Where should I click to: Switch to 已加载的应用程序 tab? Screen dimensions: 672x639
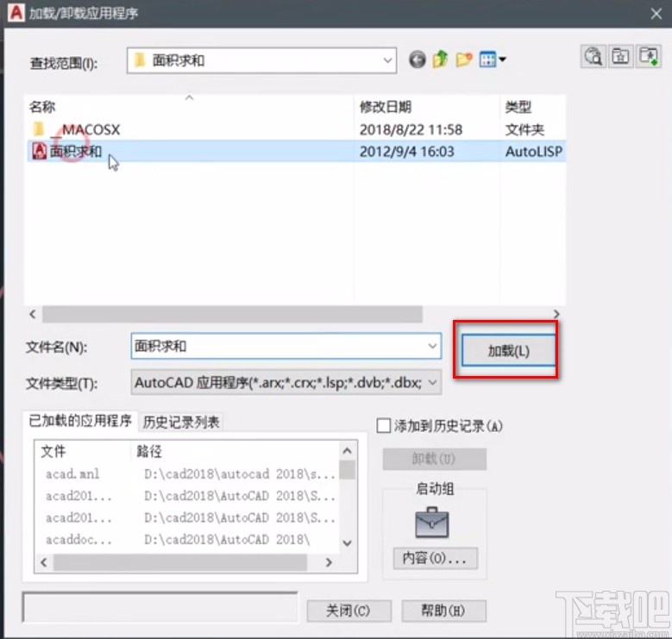(x=80, y=422)
